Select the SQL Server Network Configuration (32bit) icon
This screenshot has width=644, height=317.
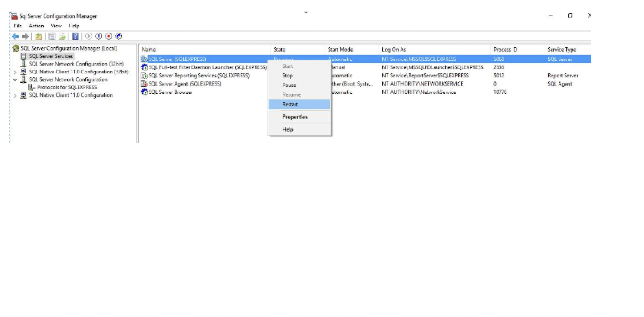pos(24,64)
